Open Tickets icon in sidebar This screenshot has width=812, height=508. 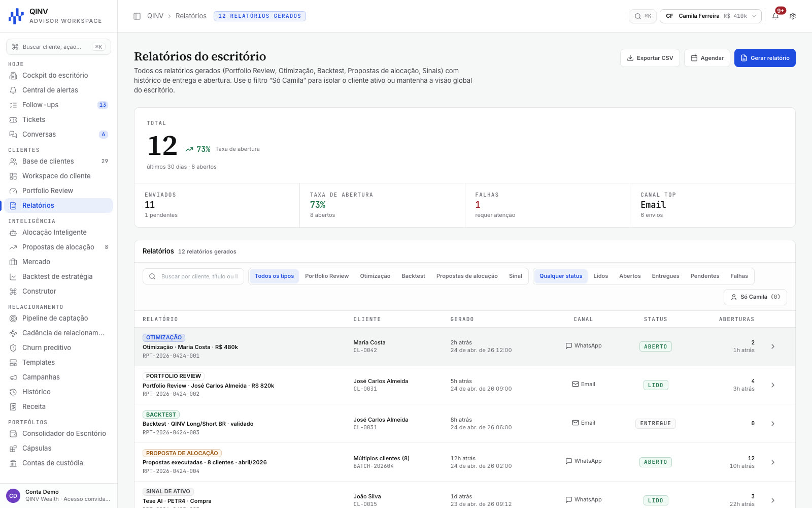13,120
